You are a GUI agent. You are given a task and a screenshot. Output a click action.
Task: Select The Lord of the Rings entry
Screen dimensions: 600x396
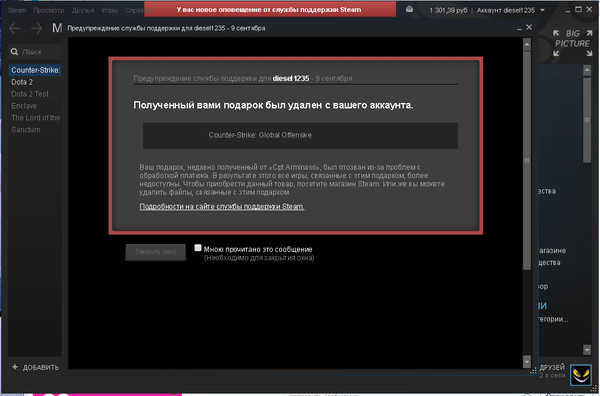[36, 117]
